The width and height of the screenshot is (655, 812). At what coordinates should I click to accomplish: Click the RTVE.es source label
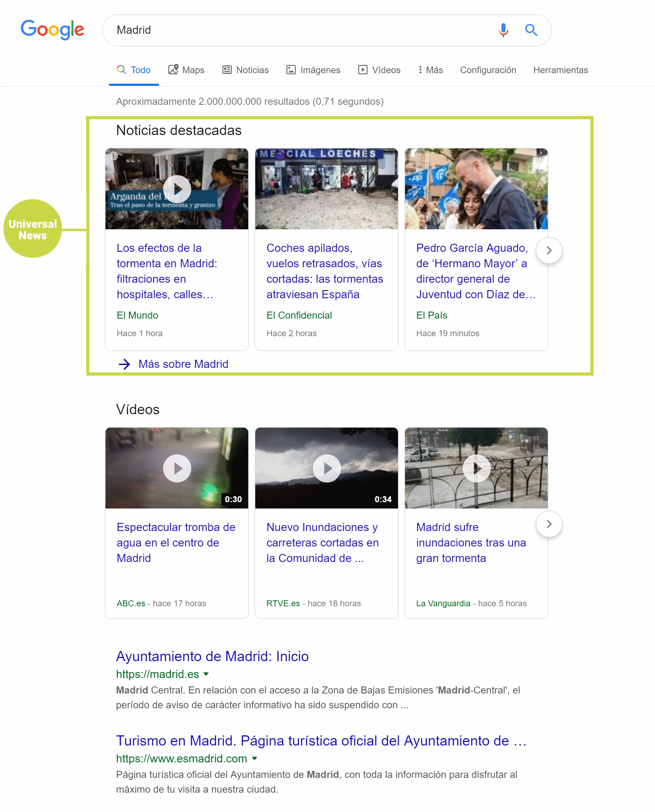[283, 603]
